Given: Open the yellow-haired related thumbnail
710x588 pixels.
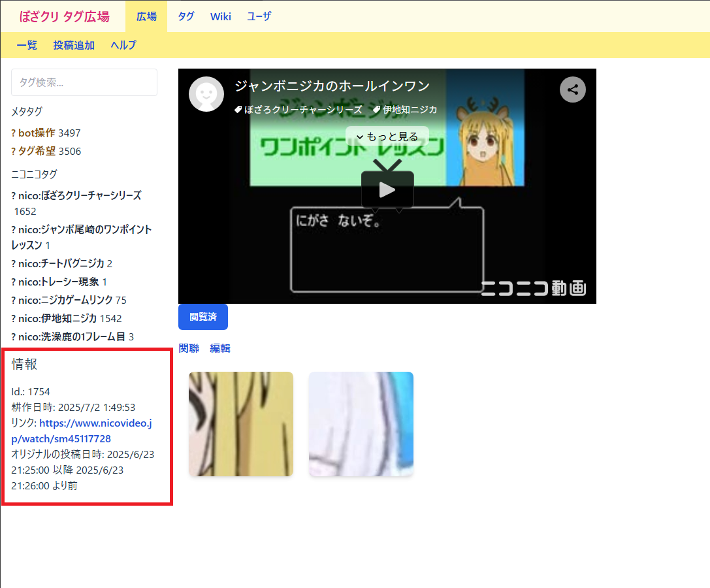Looking at the screenshot, I should point(241,424).
